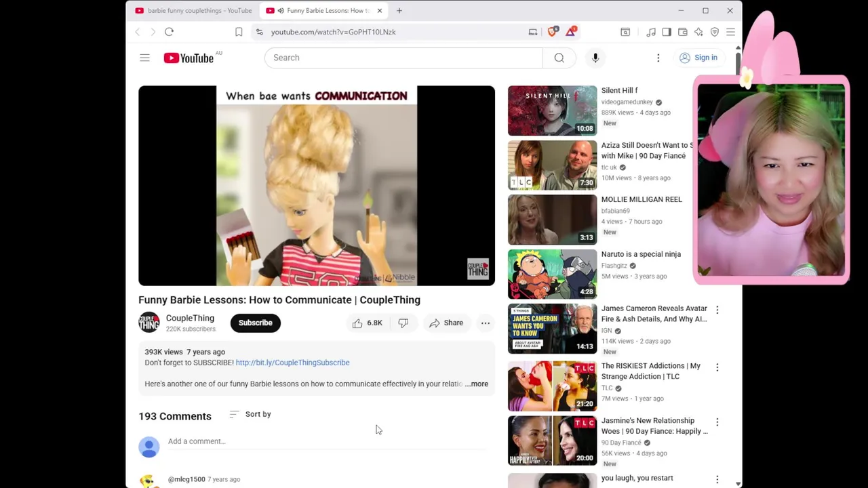Click the VPN shield icon in toolbar
Viewport: 868px width, 488px height.
[715, 32]
